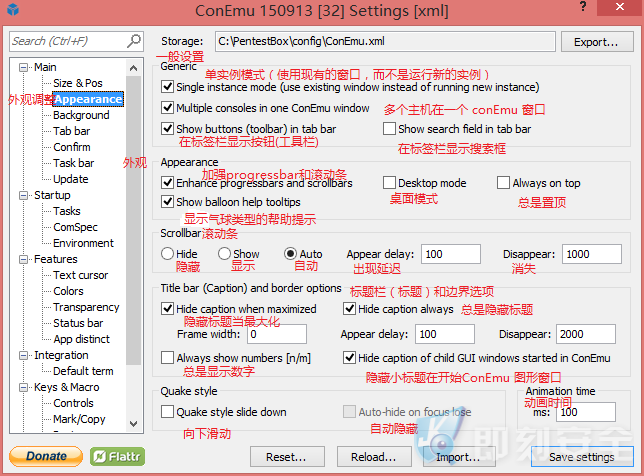The width and height of the screenshot is (644, 476).
Task: Click the ConEmu app icon in title bar
Action: [13, 9]
